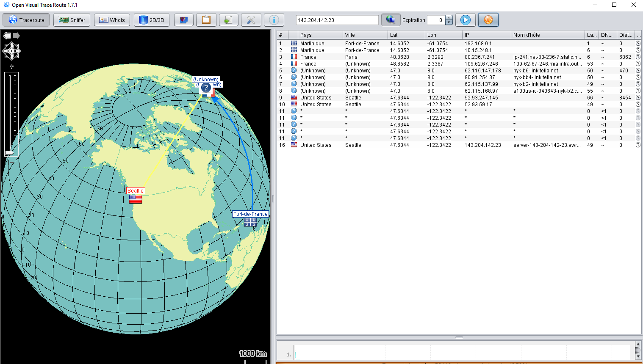Decrease Expiration with the down arrow
643x364 pixels.
[x=449, y=22]
